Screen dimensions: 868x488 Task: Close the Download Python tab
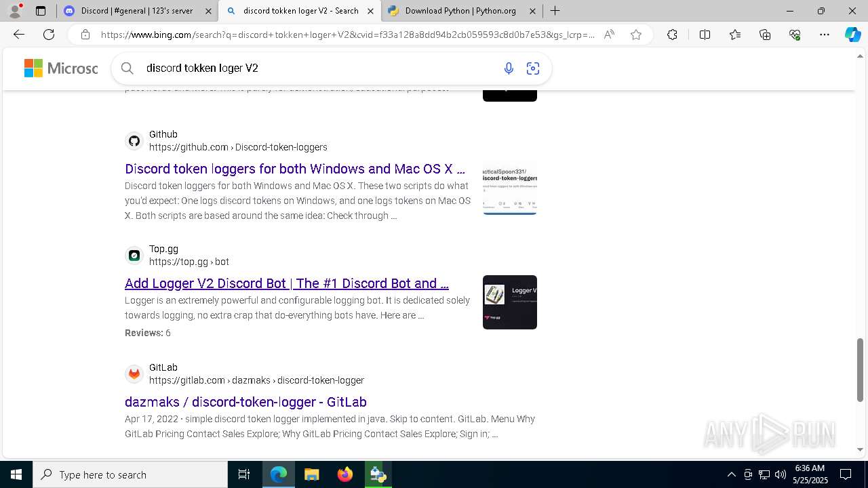click(532, 11)
